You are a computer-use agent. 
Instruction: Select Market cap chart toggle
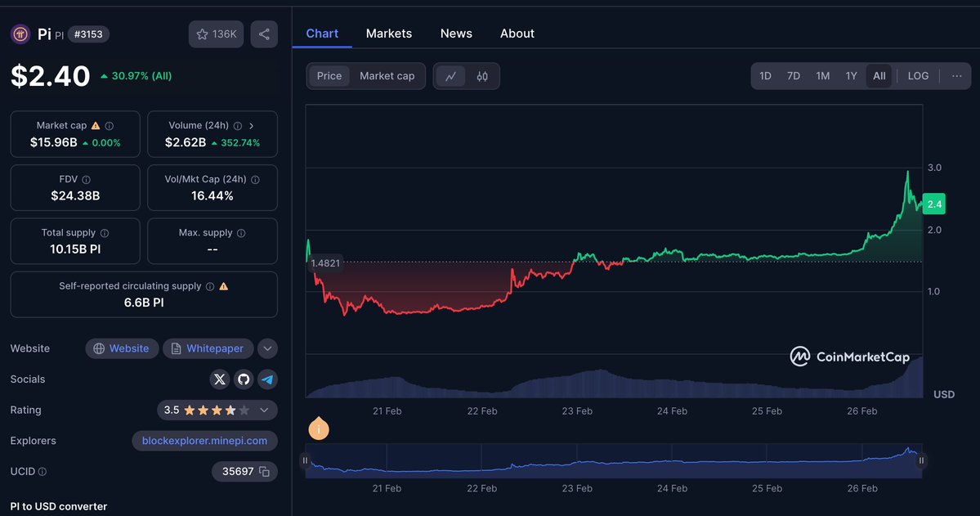pos(387,76)
